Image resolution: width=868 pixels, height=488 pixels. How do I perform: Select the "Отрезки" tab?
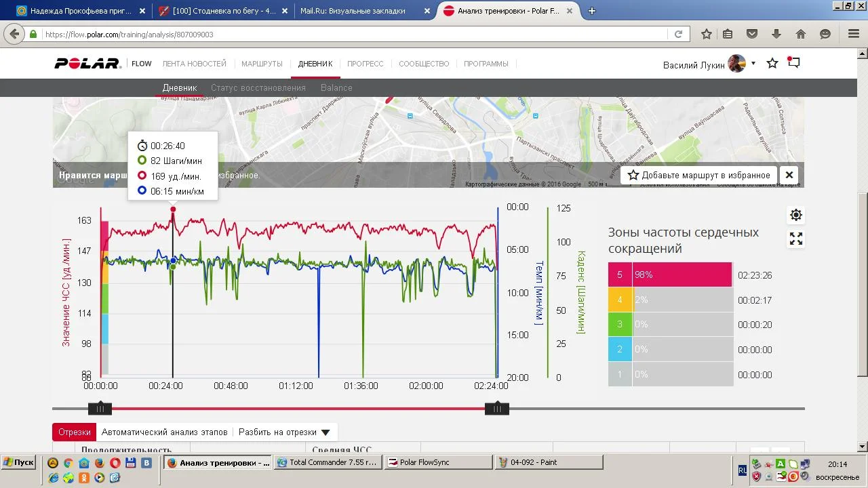pos(74,432)
